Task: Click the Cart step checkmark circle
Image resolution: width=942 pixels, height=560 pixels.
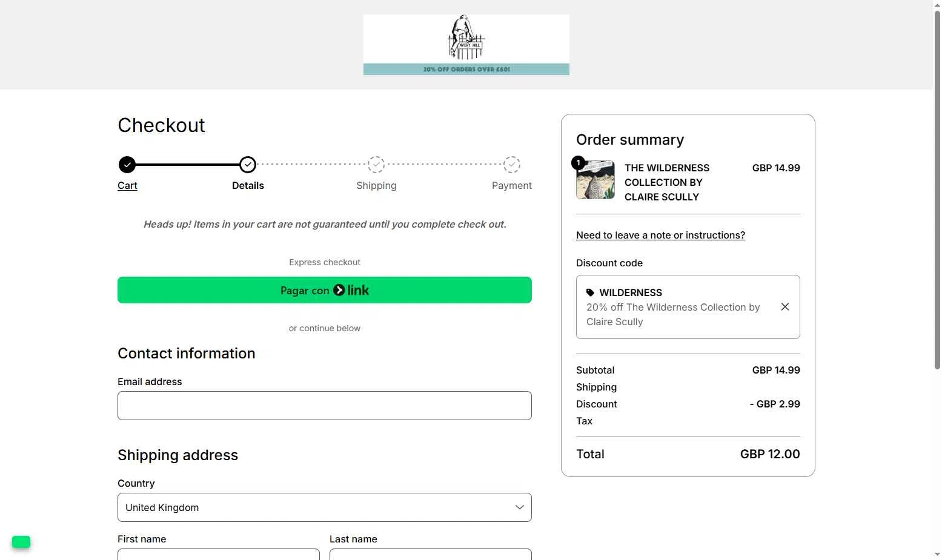Action: pos(127,164)
